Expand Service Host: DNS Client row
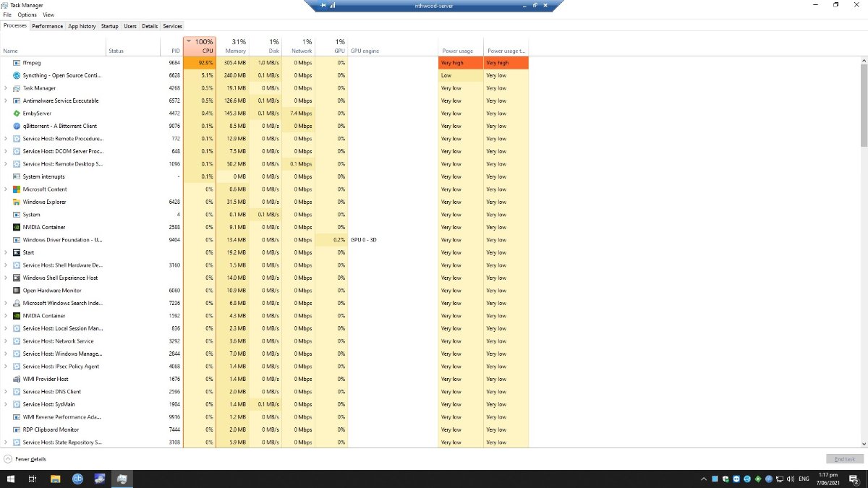The image size is (868, 488). pyautogui.click(x=6, y=392)
